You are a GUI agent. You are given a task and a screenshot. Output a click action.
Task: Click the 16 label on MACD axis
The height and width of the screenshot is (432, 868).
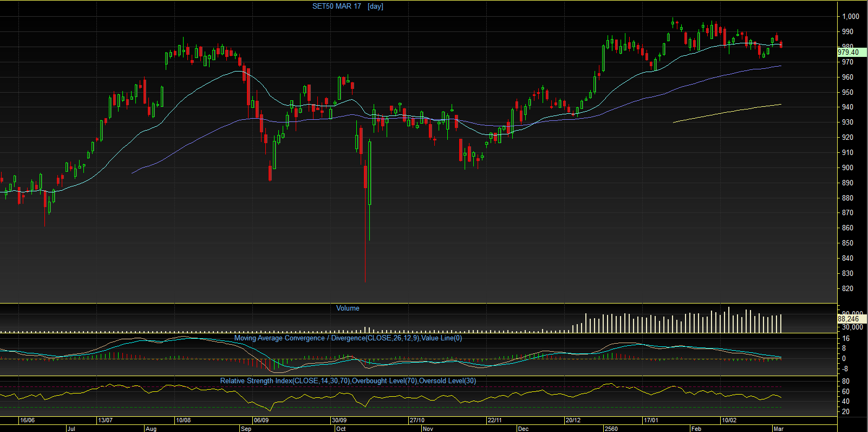[846, 339]
